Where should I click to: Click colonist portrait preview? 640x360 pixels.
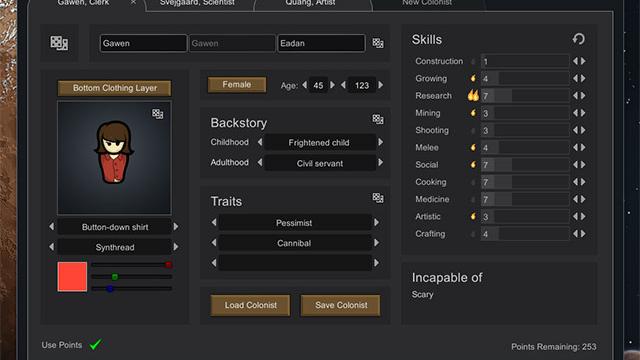pyautogui.click(x=114, y=158)
